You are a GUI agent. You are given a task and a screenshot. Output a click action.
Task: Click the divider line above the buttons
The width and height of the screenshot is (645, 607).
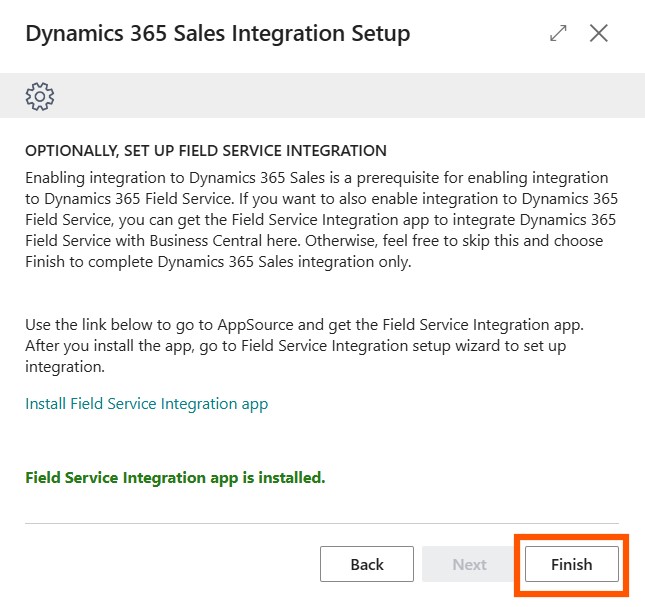click(320, 522)
